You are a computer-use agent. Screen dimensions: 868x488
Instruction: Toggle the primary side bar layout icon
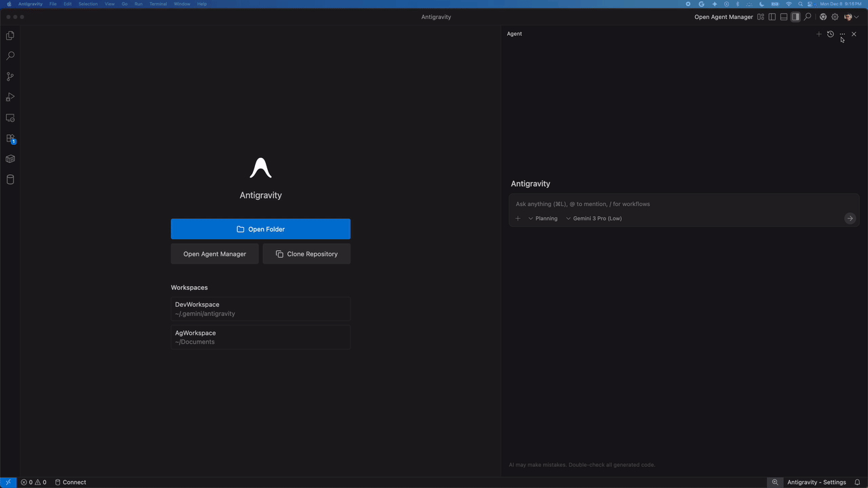[x=772, y=17]
